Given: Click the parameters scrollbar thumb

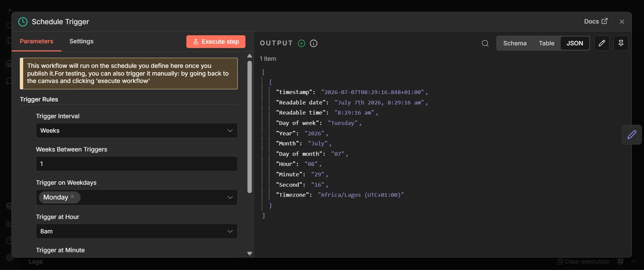Looking at the screenshot, I should pyautogui.click(x=249, y=127).
